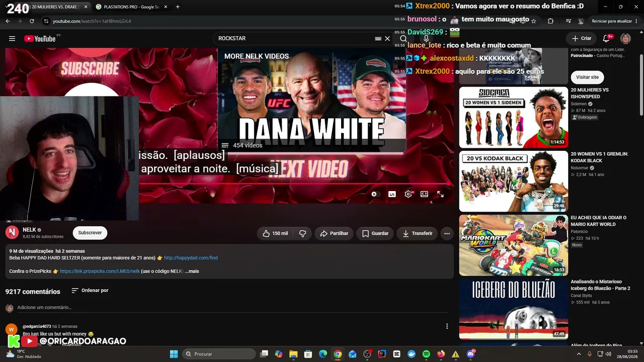644x362 pixels.
Task: Open Microsoft Store from the taskbar
Action: tap(308, 354)
